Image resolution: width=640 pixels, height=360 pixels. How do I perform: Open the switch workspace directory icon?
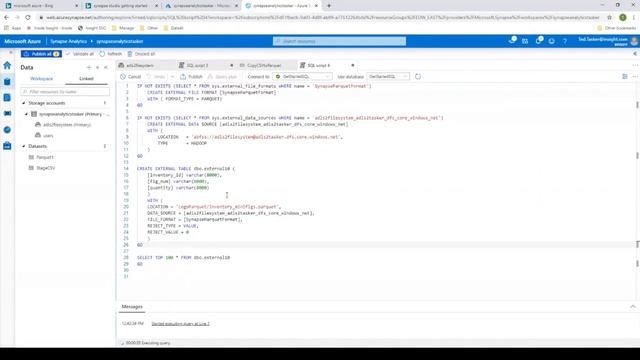pyautogui.click(x=525, y=41)
